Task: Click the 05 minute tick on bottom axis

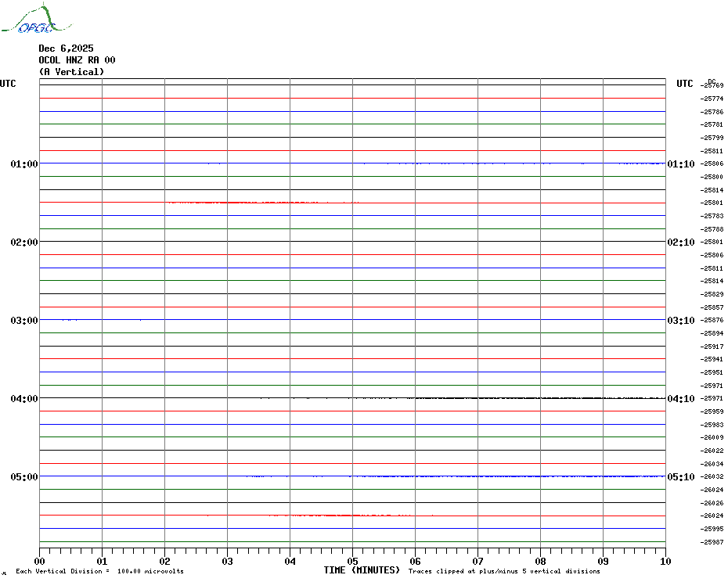Action: (352, 561)
